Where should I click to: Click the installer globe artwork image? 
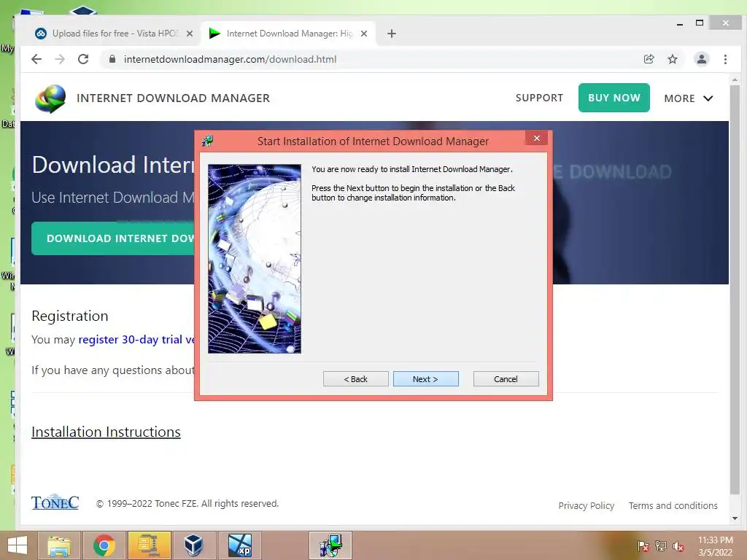[255, 259]
